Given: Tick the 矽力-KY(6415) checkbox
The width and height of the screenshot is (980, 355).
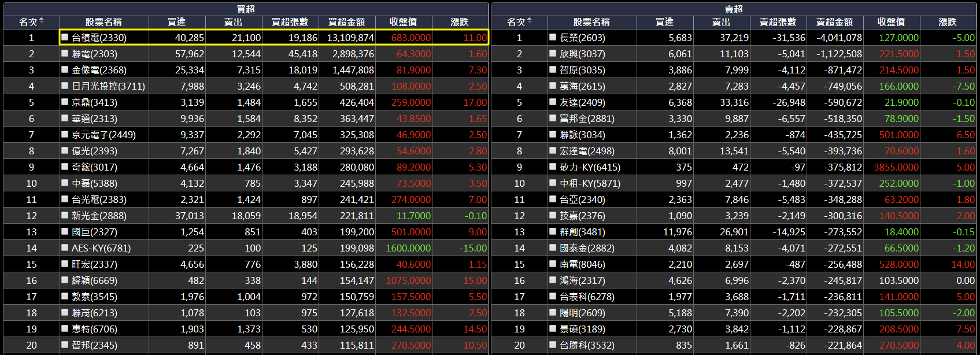Looking at the screenshot, I should 553,167.
